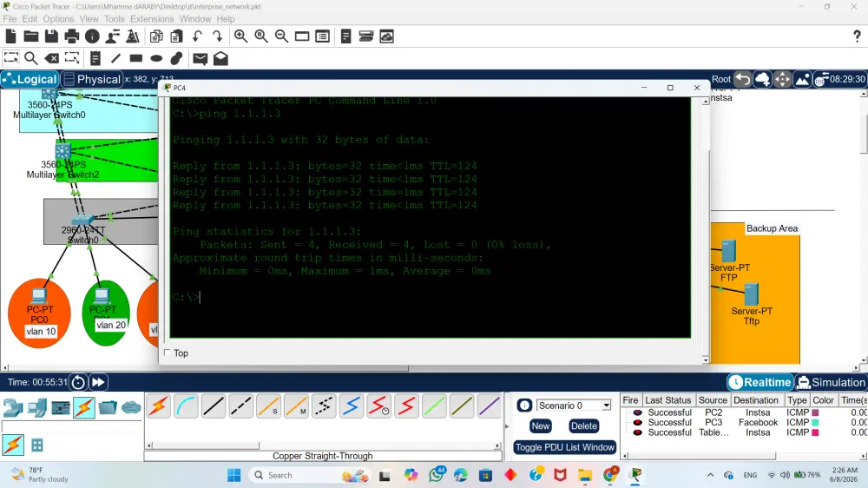The image size is (868, 488).
Task: Choose the red Serial DTE clock cable
Action: click(x=379, y=406)
